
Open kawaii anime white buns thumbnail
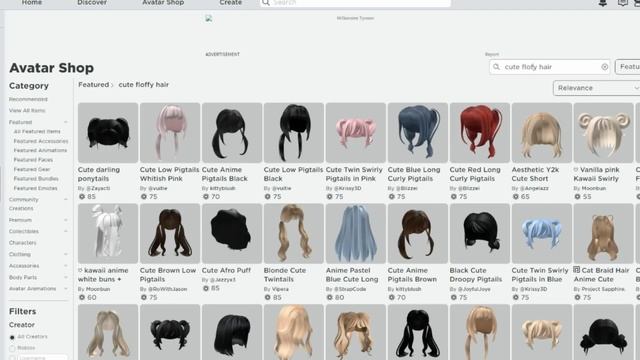click(108, 233)
